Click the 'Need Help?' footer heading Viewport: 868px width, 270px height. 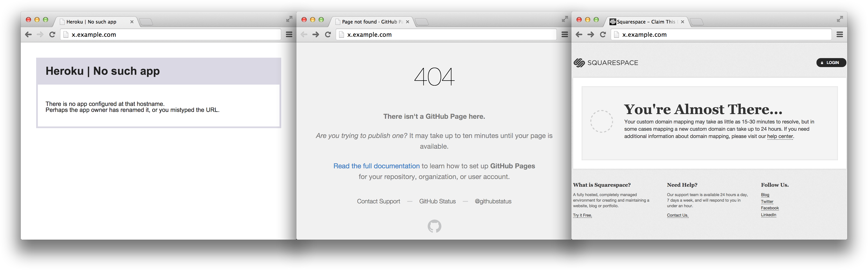click(682, 185)
